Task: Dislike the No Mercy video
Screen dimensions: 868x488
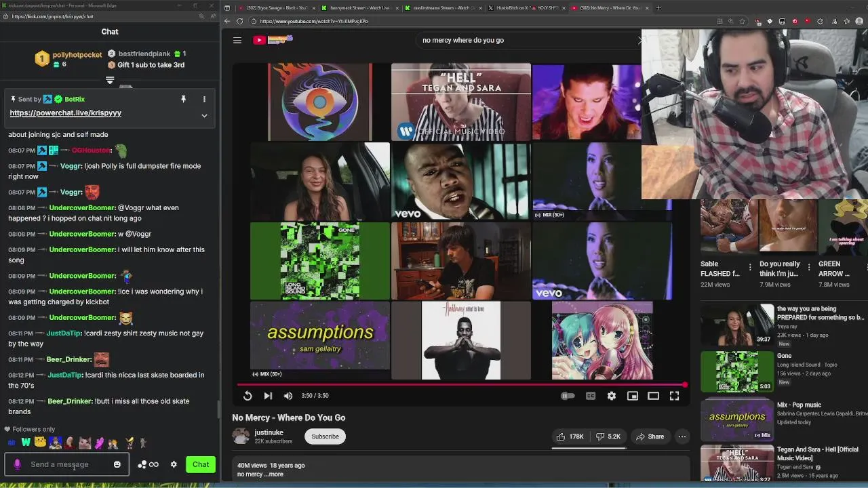Action: click(x=608, y=436)
